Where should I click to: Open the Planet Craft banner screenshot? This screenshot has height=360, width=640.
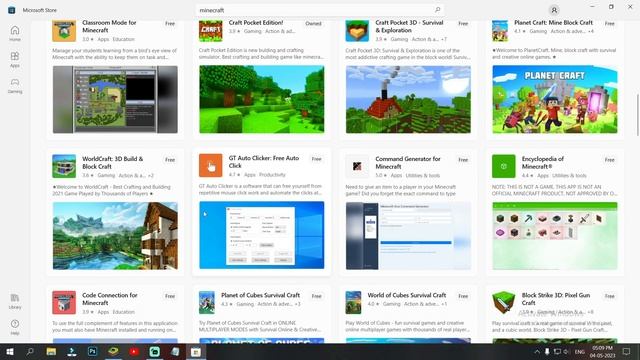(555, 99)
